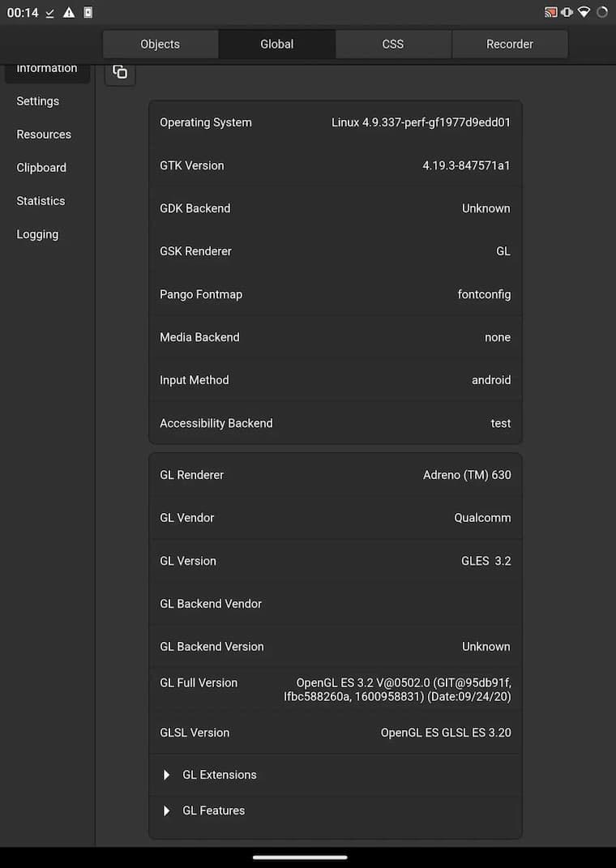
Task: Go to Resources in the sidebar
Action: click(44, 135)
